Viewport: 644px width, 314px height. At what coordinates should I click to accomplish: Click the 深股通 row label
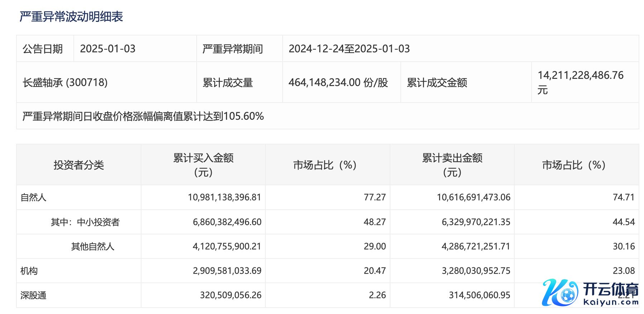33,295
